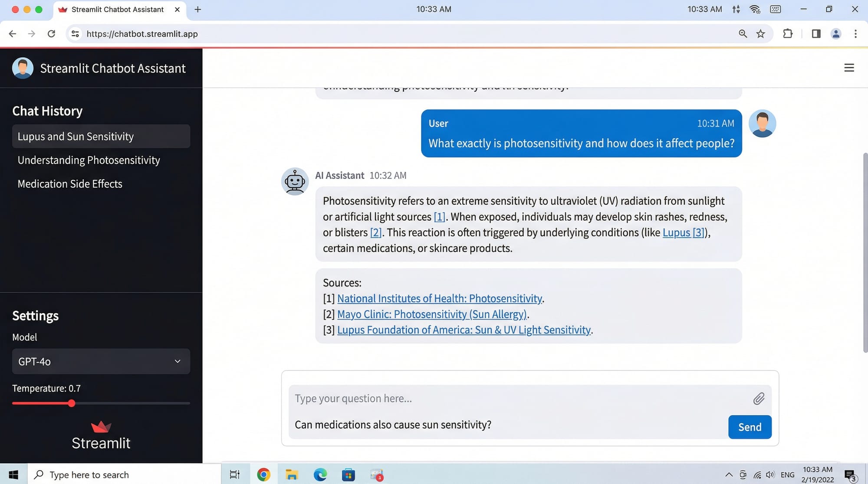Expand the GPT-4o model dropdown
Viewport: 868px width, 484px height.
pos(101,361)
